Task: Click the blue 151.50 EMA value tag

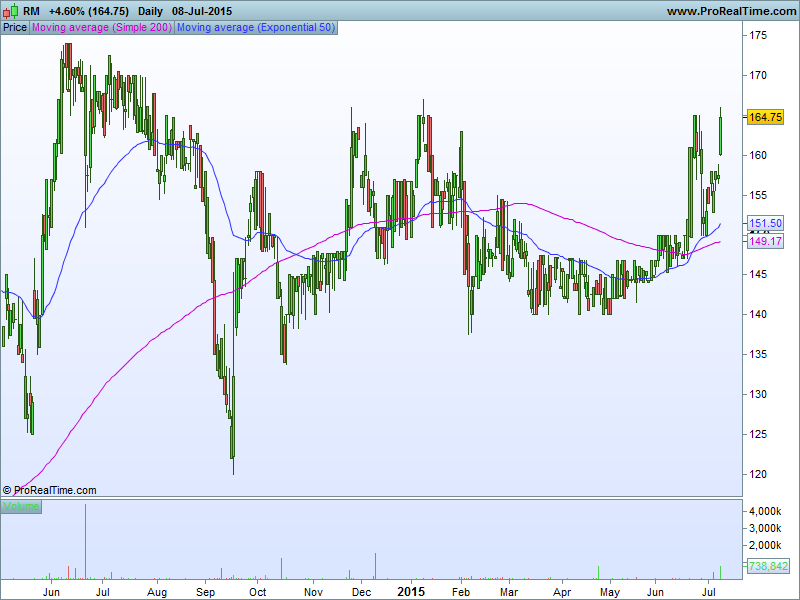Action: coord(765,224)
